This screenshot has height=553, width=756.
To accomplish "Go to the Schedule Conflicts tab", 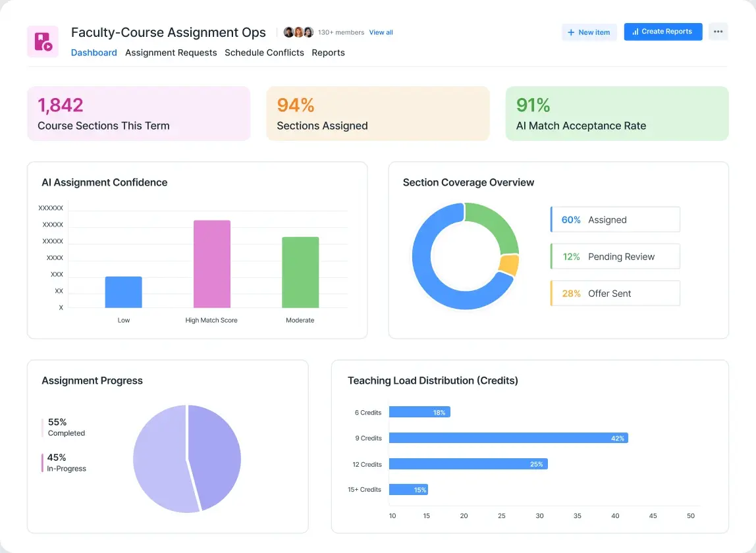I will (x=264, y=53).
